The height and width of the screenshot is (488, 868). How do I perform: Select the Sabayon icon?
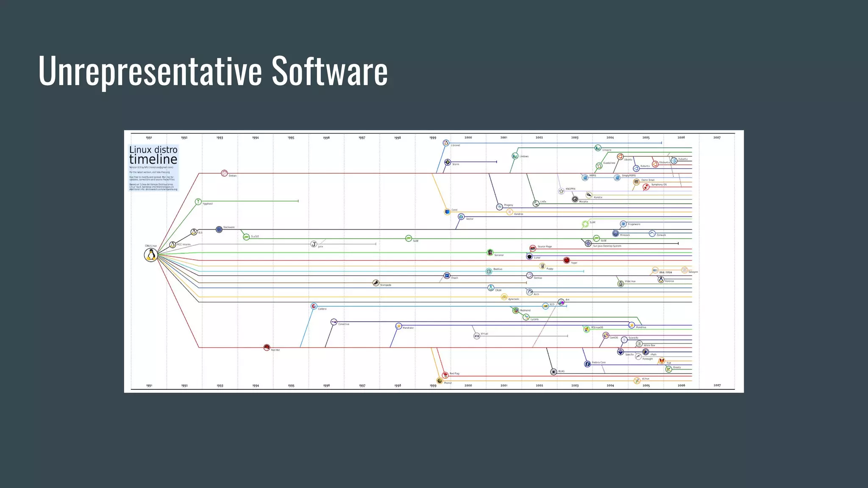coord(684,270)
